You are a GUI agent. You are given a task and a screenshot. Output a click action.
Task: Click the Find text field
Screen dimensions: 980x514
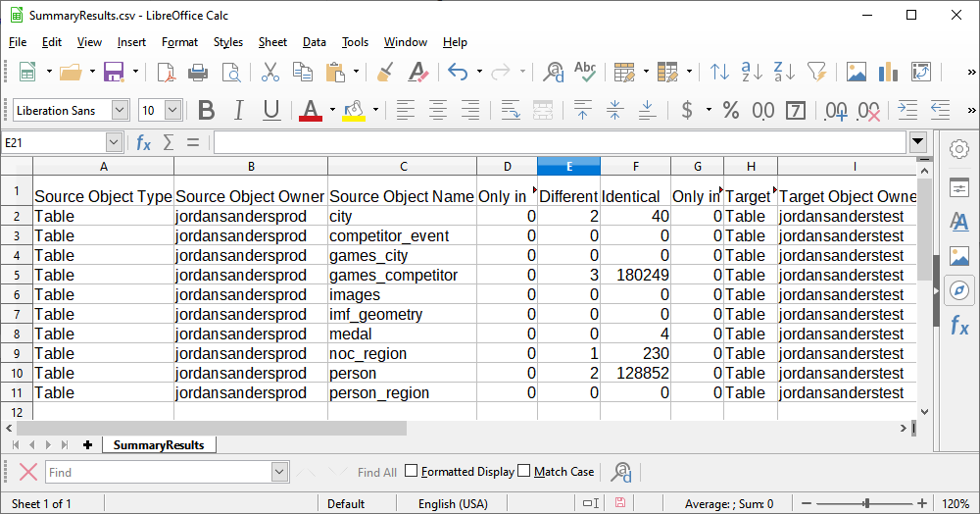[x=160, y=472]
